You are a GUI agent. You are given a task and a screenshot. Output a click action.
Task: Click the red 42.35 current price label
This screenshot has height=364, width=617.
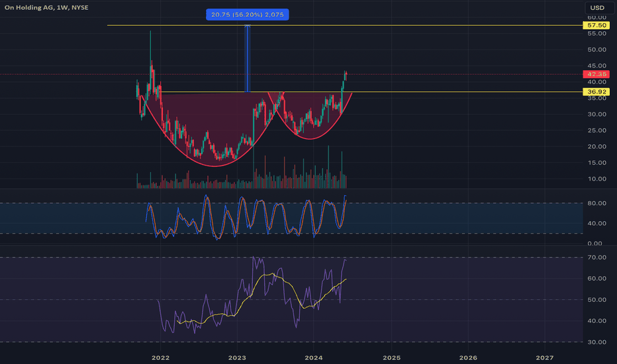coord(596,74)
